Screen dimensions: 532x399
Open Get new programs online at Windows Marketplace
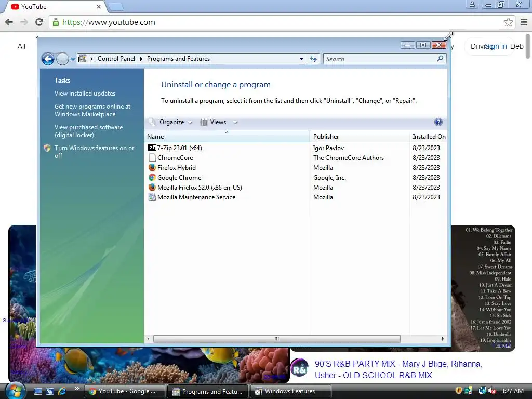92,110
